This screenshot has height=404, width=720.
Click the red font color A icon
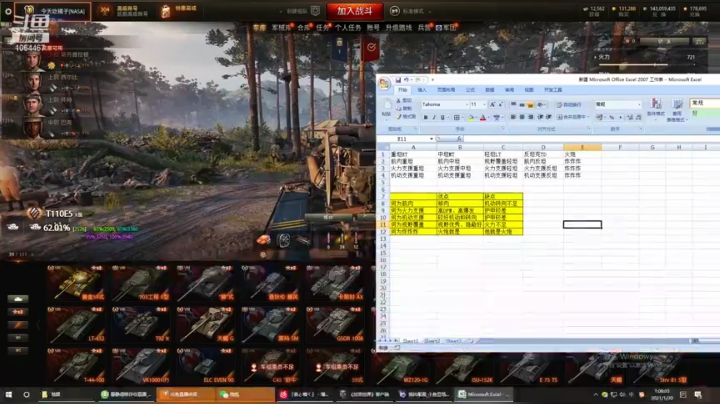pyautogui.click(x=483, y=118)
